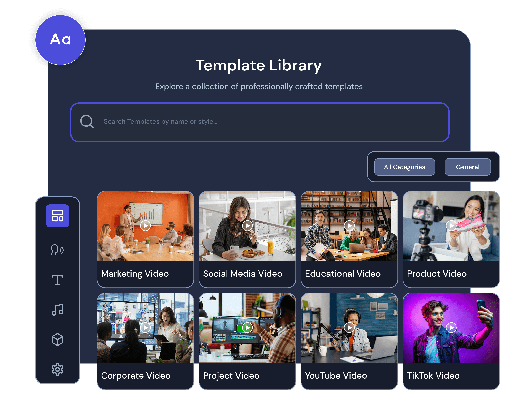The width and height of the screenshot is (532, 399).
Task: Play the Marketing Video preview
Action: pos(145,226)
